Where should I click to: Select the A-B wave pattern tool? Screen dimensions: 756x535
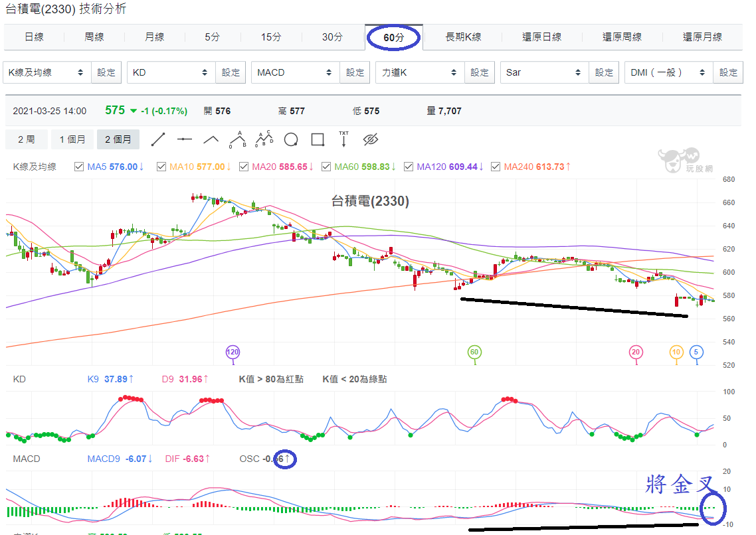pos(238,139)
